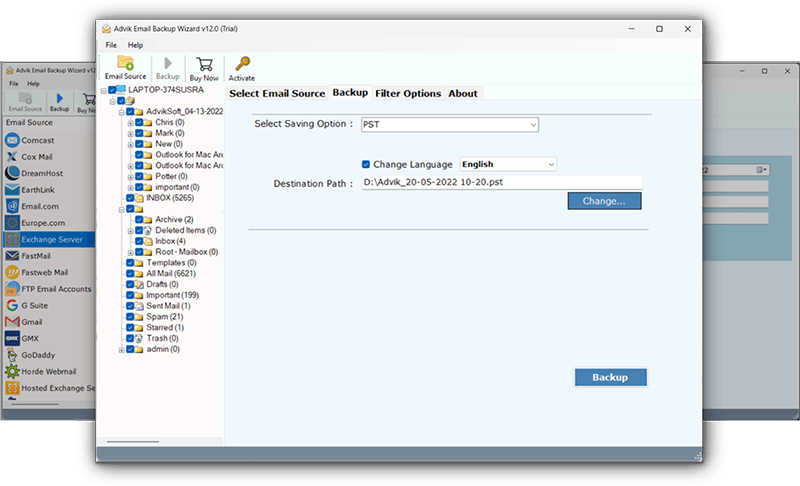Image resolution: width=800 pixels, height=486 pixels.
Task: Uncheck the Important (199) folder checkbox
Action: point(130,295)
